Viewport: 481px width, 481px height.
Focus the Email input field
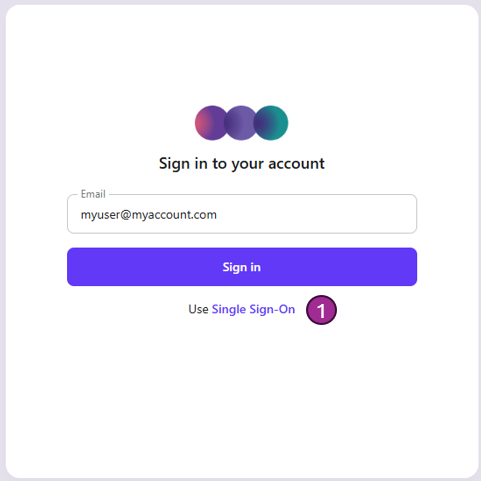pyautogui.click(x=242, y=214)
